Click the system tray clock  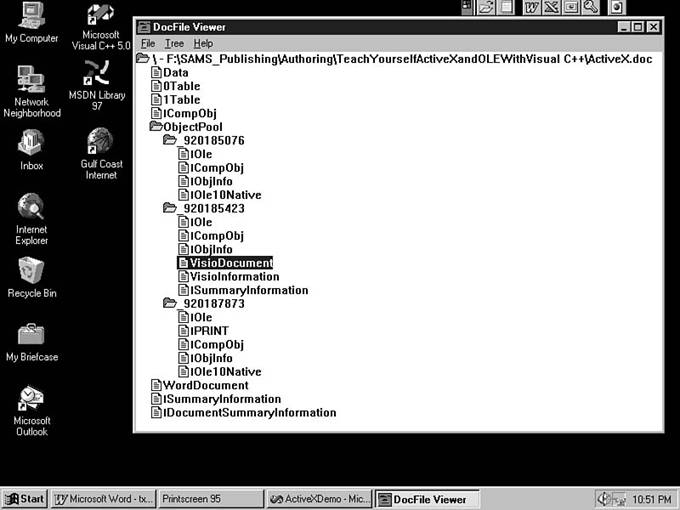(x=651, y=498)
